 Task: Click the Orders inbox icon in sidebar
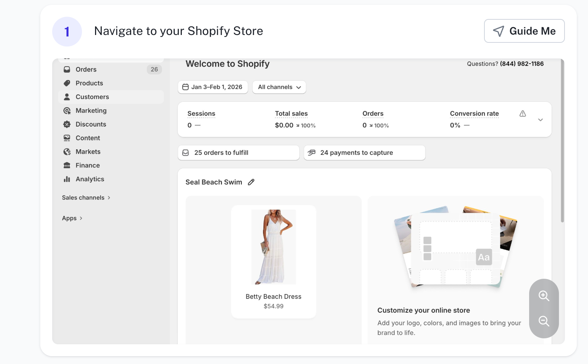point(67,70)
